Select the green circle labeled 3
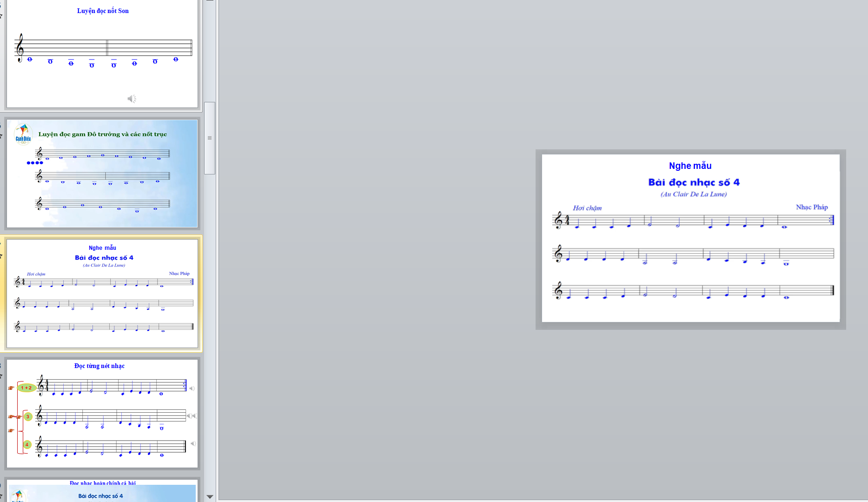Image resolution: width=868 pixels, height=502 pixels. [x=28, y=416]
